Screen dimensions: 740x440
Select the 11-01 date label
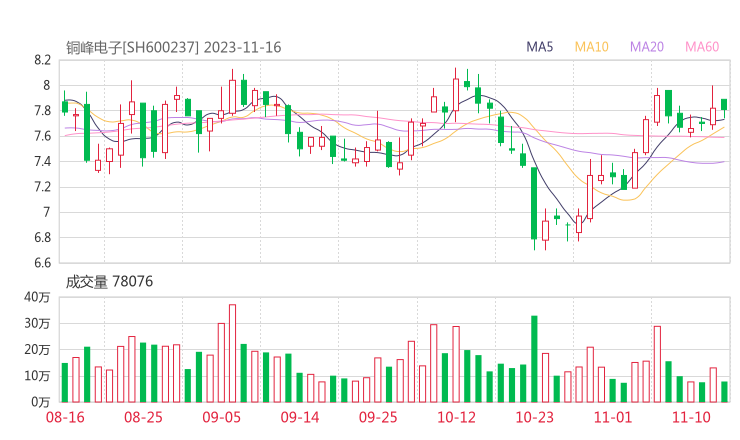pos(612,416)
